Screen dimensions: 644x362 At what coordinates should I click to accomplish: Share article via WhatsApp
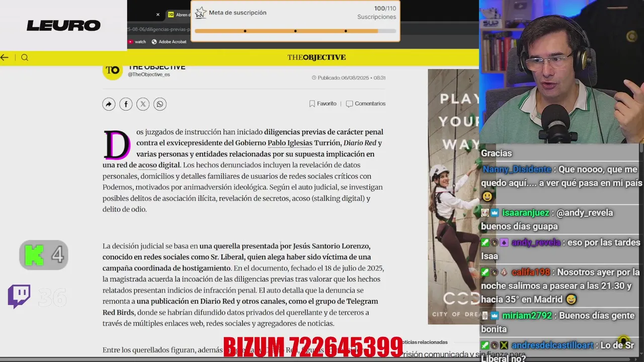tap(160, 104)
